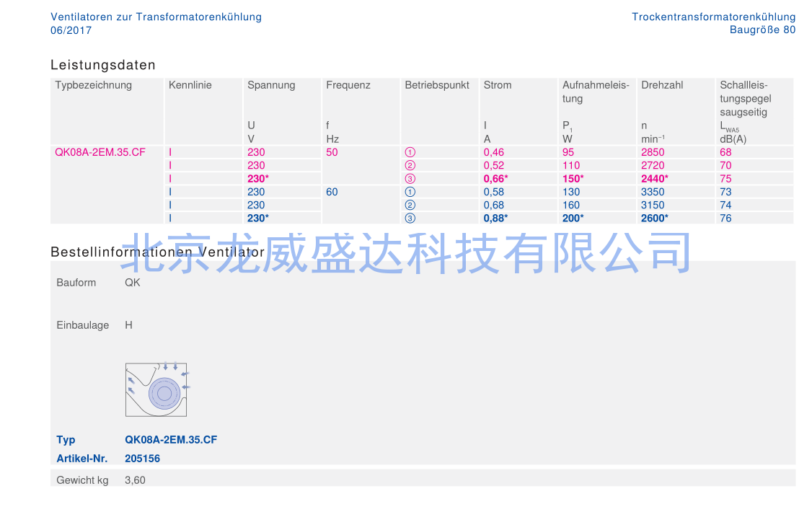Viewport: 812px width, 512px height.
Task: Click the Bauform value 'QK'
Action: pyautogui.click(x=133, y=283)
